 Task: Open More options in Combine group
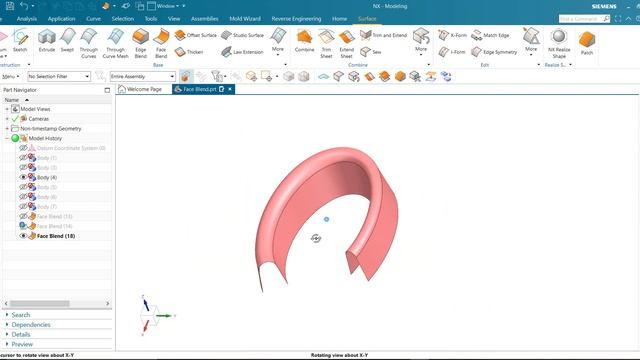(421, 41)
